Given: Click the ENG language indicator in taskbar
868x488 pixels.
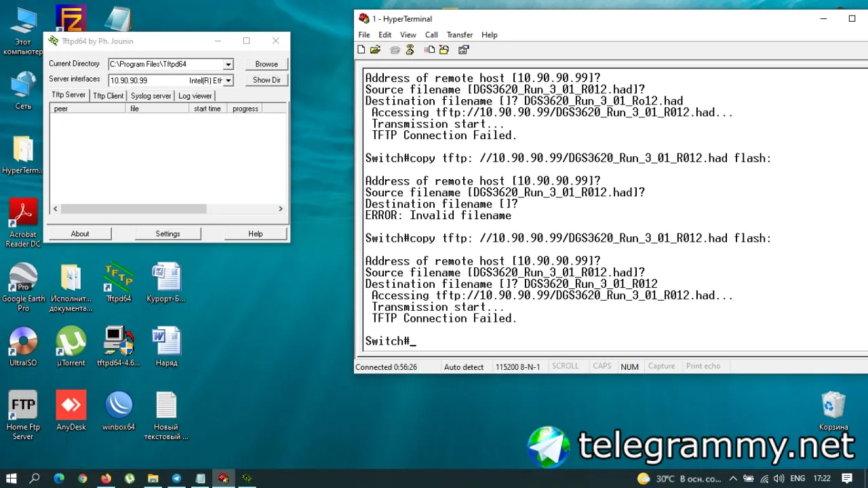Looking at the screenshot, I should [797, 478].
